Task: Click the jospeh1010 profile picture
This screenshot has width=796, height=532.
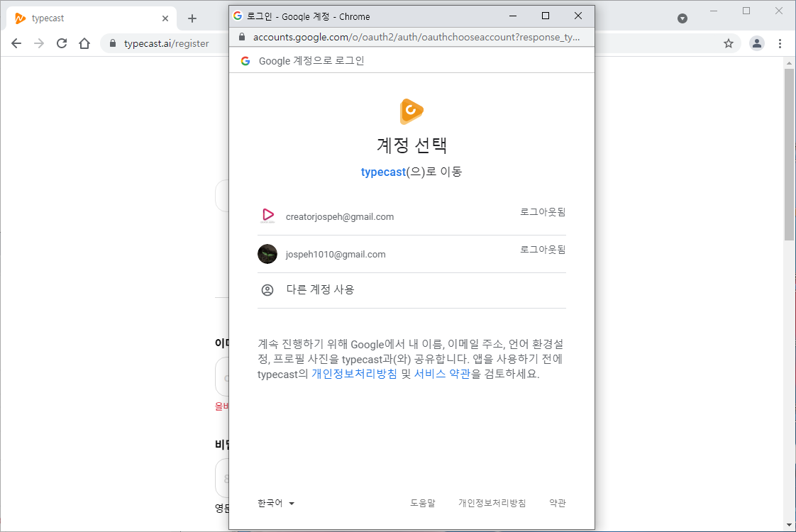Action: (267, 254)
